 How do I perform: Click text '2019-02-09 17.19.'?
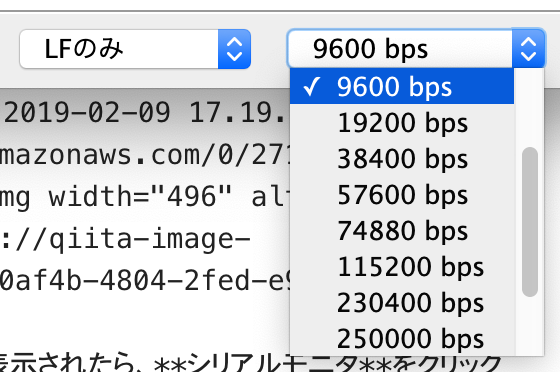[144, 113]
